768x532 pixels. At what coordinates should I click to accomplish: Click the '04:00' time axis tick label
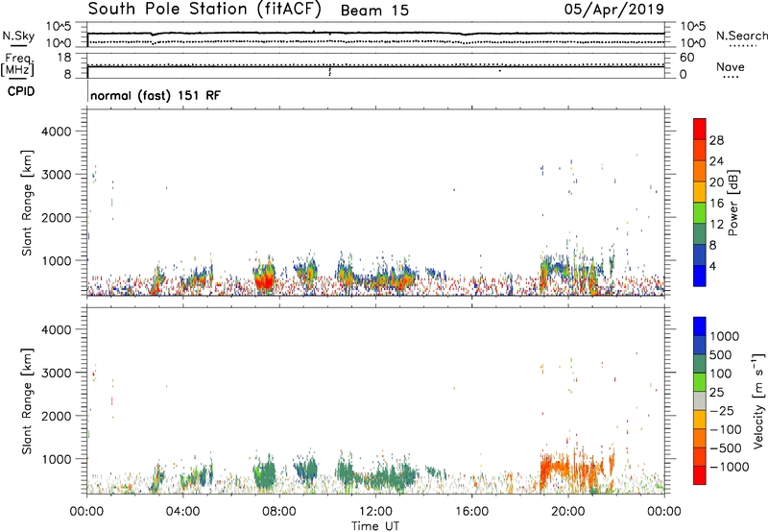pos(182,512)
